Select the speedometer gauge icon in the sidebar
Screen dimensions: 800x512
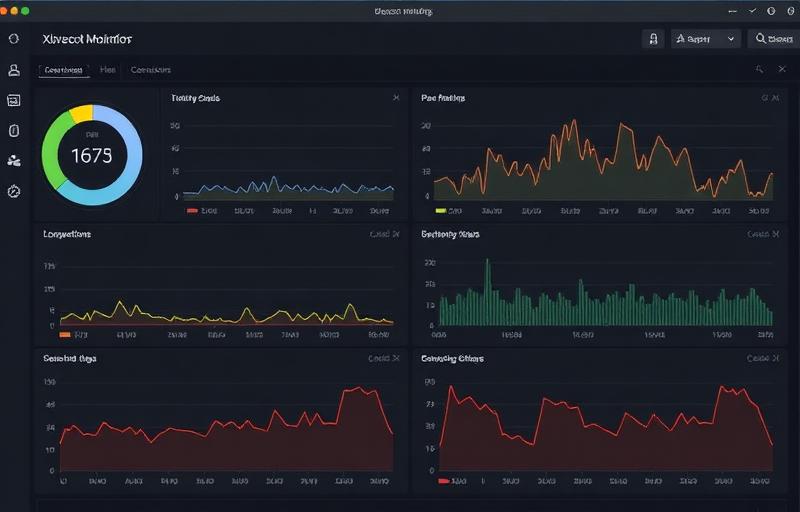(x=14, y=190)
